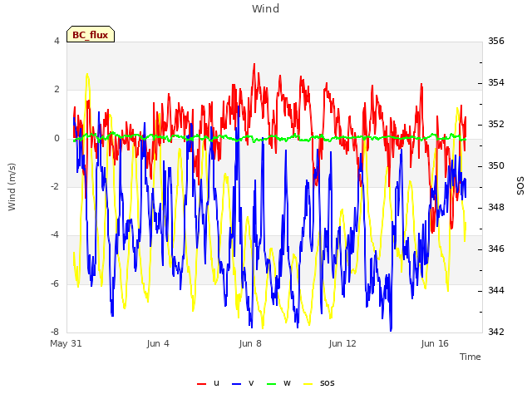Click the 'Time' axis label
The width and height of the screenshot is (532, 399).
pos(470,357)
